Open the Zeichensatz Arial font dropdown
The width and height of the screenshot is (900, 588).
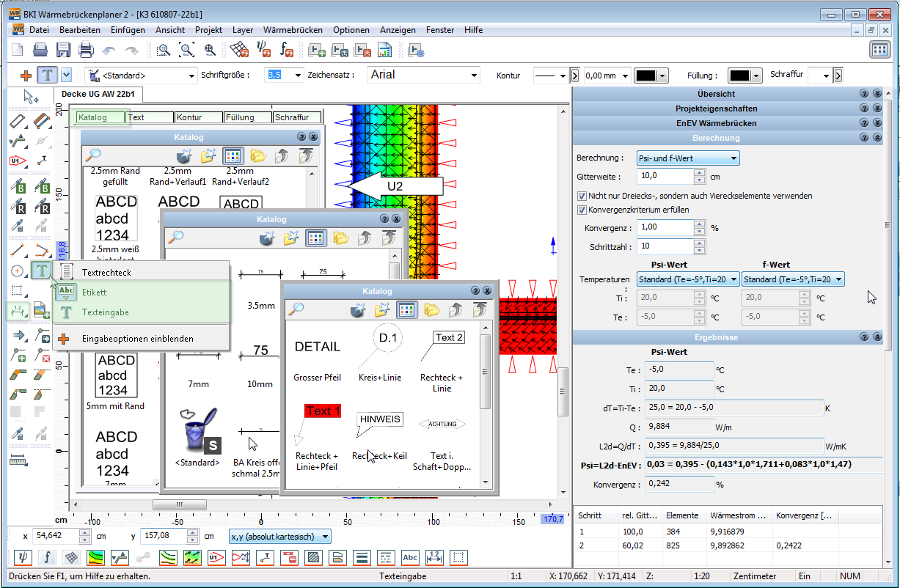[x=423, y=75]
